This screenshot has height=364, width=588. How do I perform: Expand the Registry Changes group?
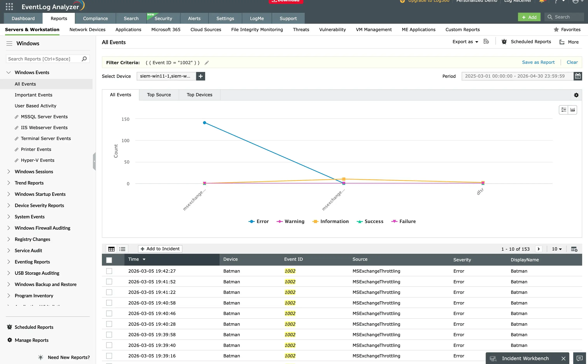9,239
